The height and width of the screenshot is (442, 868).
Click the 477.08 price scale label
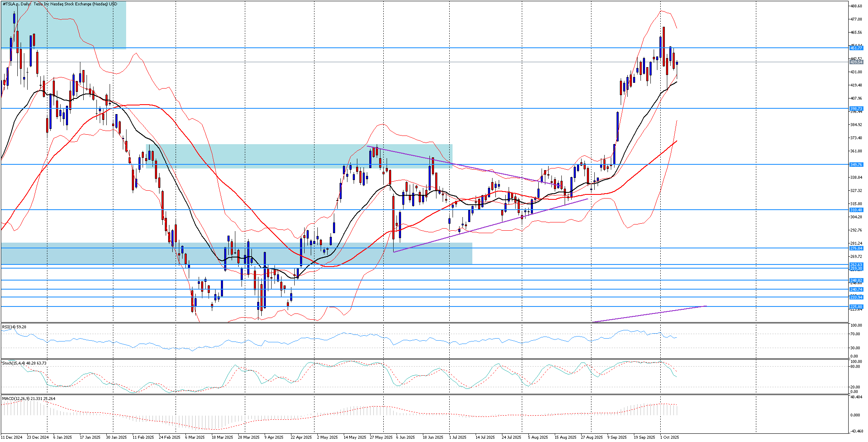coord(856,19)
